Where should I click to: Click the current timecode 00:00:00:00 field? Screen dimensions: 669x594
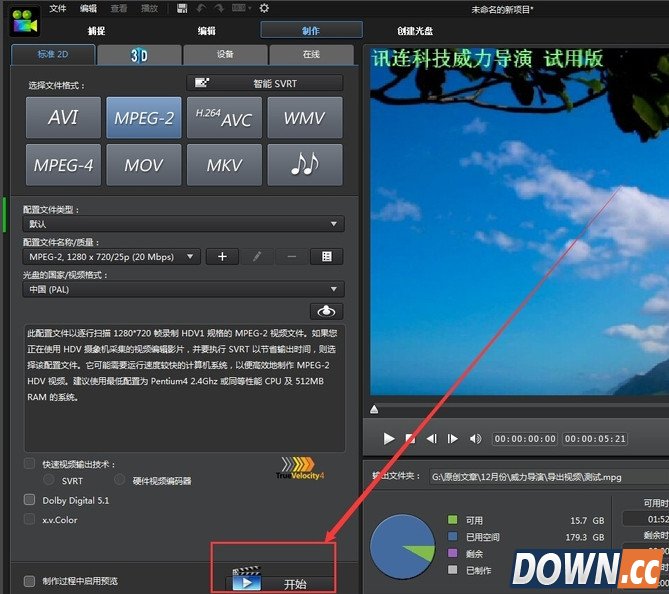point(525,439)
